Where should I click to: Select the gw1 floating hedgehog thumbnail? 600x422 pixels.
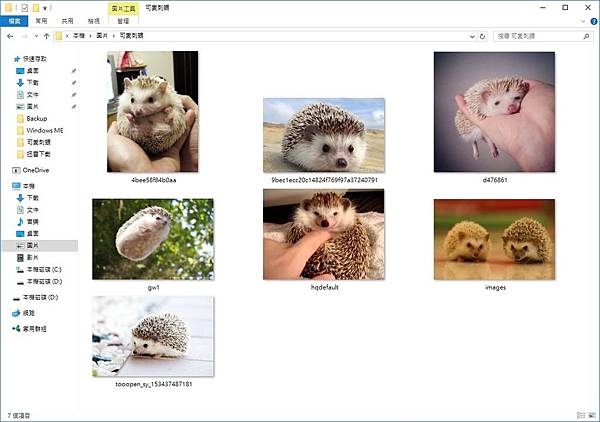tap(153, 239)
